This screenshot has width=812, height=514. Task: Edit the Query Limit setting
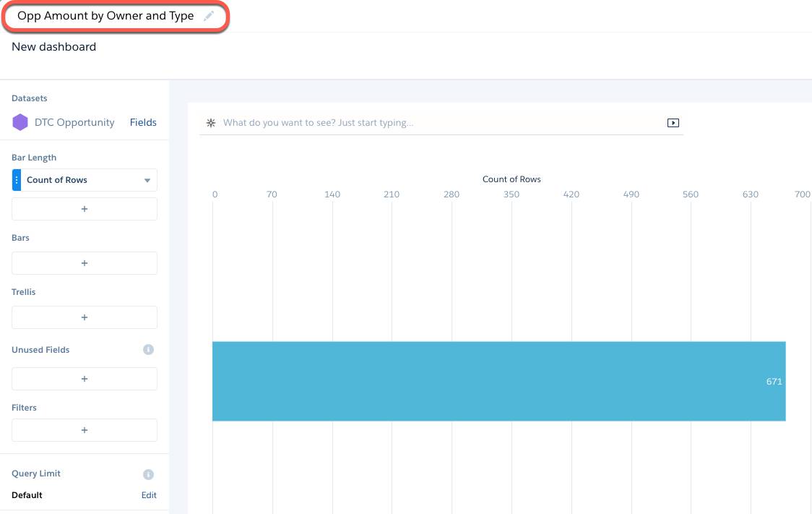[149, 495]
